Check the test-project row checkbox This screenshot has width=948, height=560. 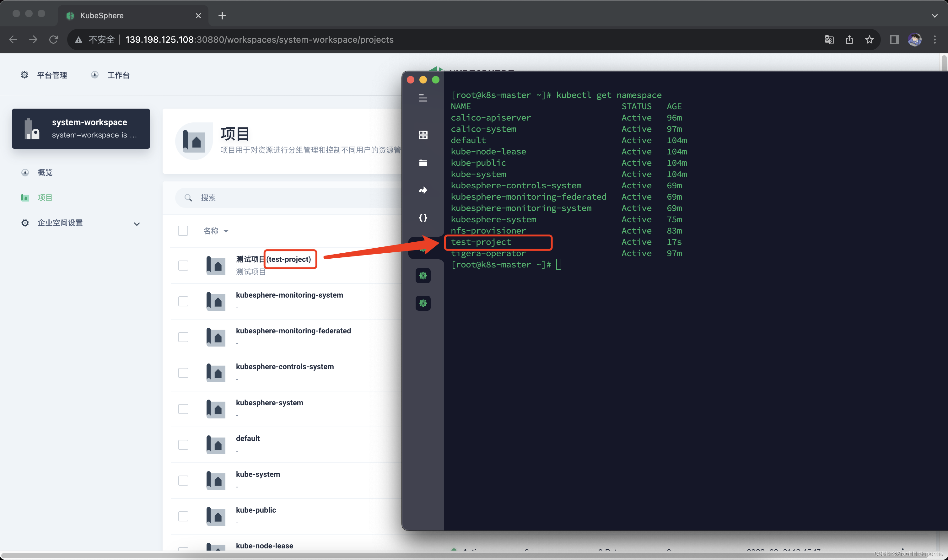(x=183, y=265)
